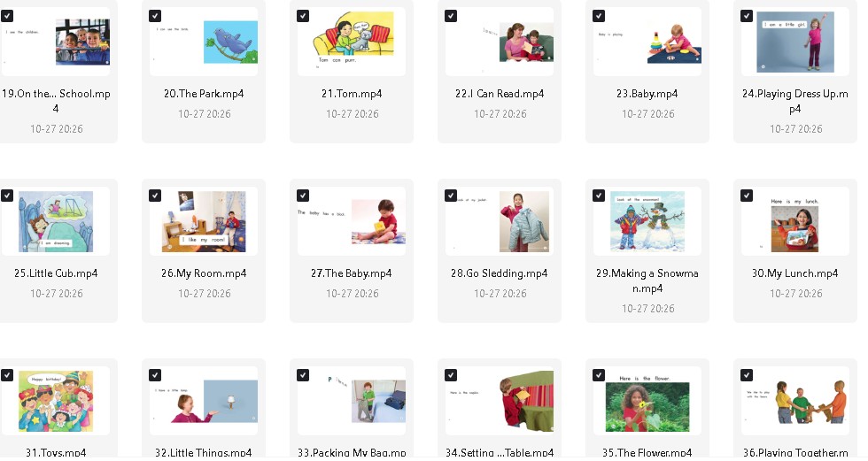Uncheck the 25.Little Cub.mp4 checkbox
The height and width of the screenshot is (461, 868).
[7, 196]
